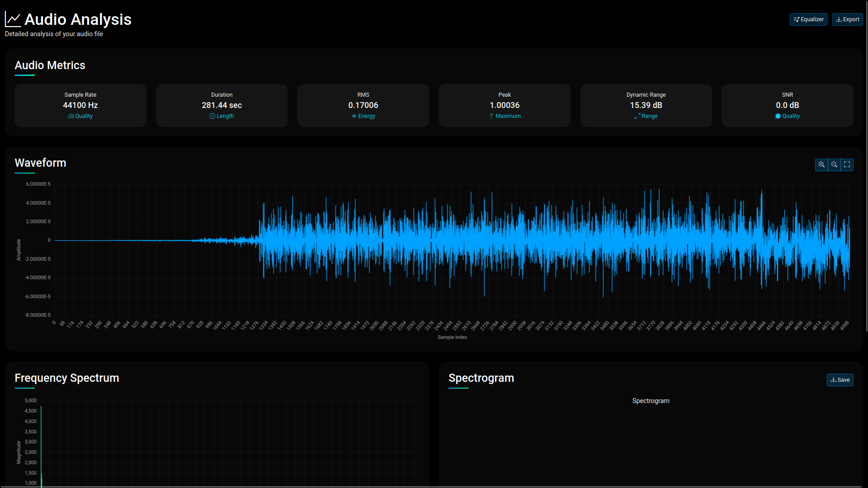Click the Audio Metrics heading
The width and height of the screenshot is (868, 488).
click(50, 65)
